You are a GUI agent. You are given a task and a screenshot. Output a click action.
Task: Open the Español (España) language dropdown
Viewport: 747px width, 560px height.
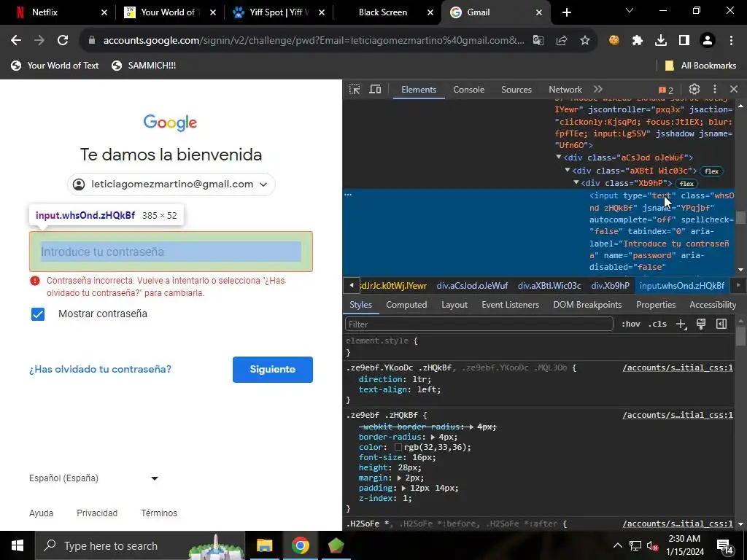click(x=93, y=478)
